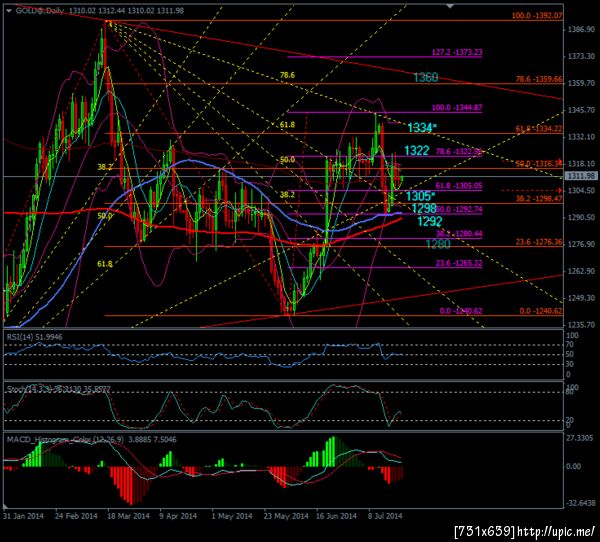Click the MACD_Histogram_Color indicator label
The image size is (600, 542).
pyautogui.click(x=91, y=439)
